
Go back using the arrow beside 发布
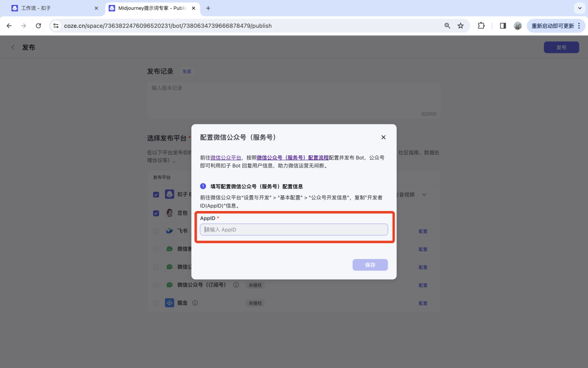(x=13, y=47)
